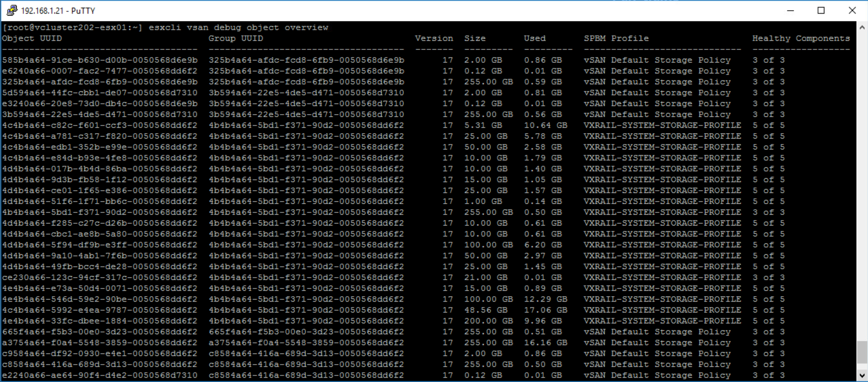868x382 pixels.
Task: Click the used value '2.58 GB'
Action: pyautogui.click(x=543, y=147)
